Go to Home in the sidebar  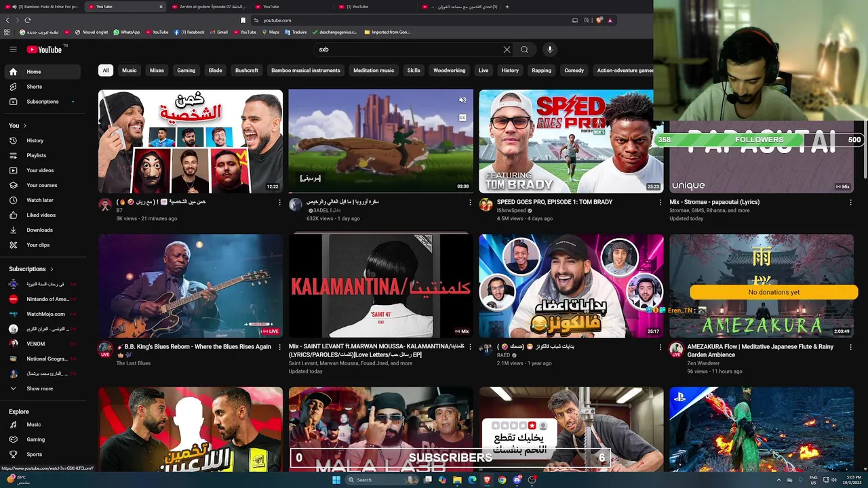coord(43,72)
